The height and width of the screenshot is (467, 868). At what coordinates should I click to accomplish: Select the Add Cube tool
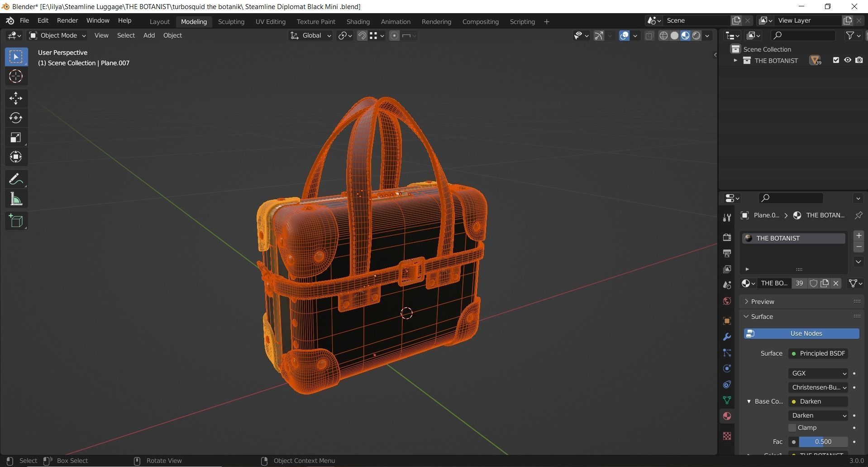pyautogui.click(x=16, y=221)
